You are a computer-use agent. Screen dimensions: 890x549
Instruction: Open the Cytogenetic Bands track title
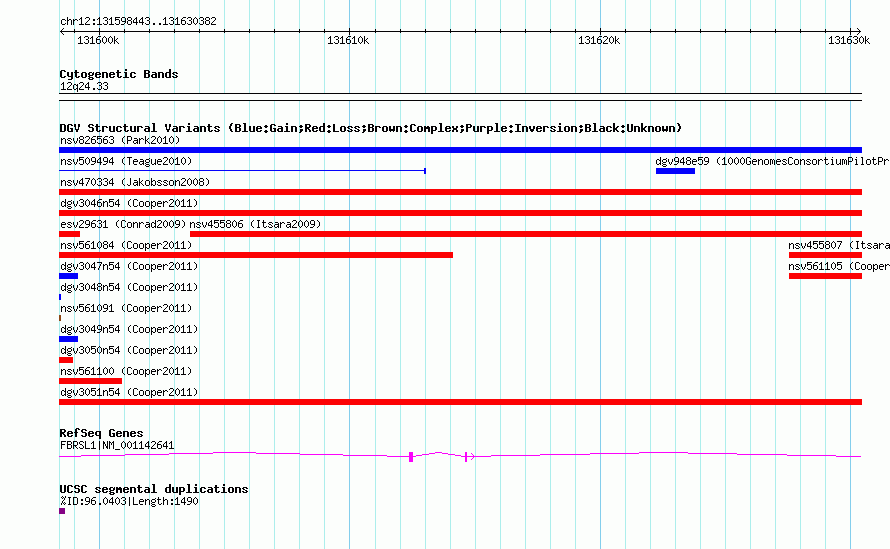point(119,74)
